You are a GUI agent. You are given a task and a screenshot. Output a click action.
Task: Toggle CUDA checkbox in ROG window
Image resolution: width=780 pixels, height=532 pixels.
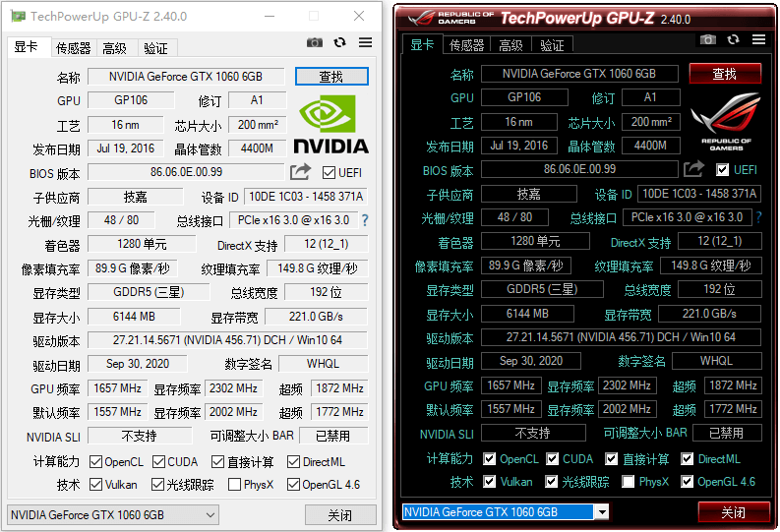552,459
